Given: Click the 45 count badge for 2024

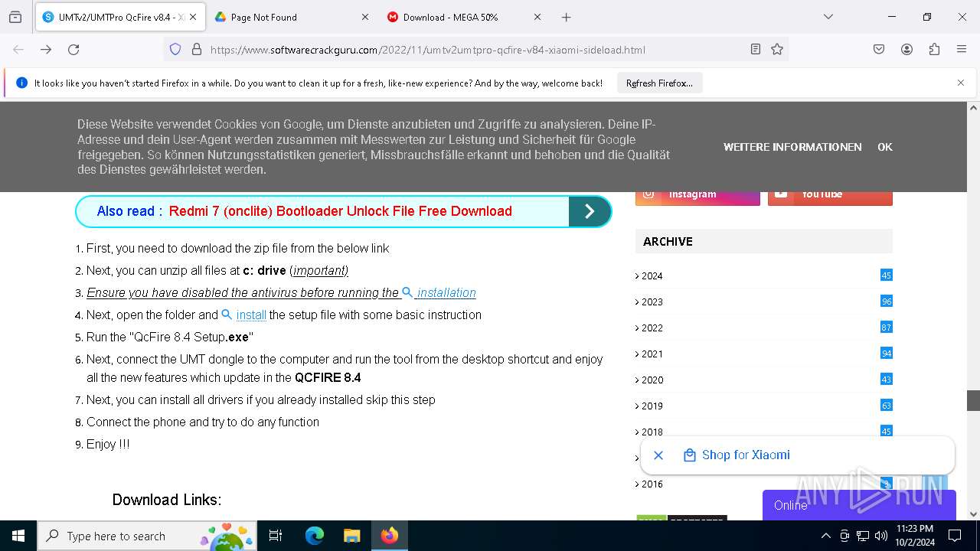Looking at the screenshot, I should [887, 275].
